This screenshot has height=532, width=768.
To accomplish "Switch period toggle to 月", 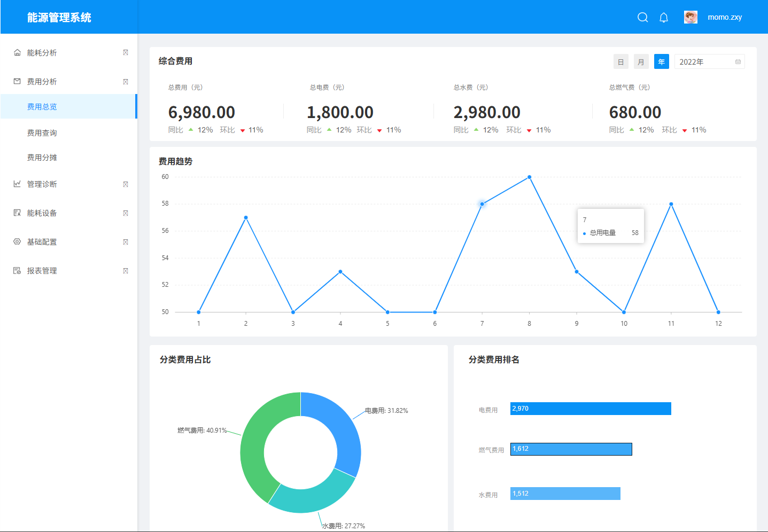I will [641, 62].
